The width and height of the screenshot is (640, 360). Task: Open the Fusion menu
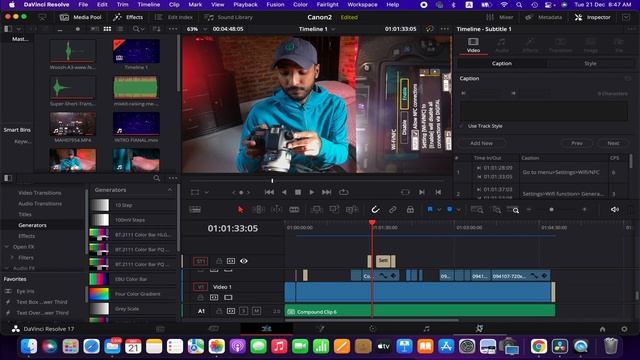(275, 4)
